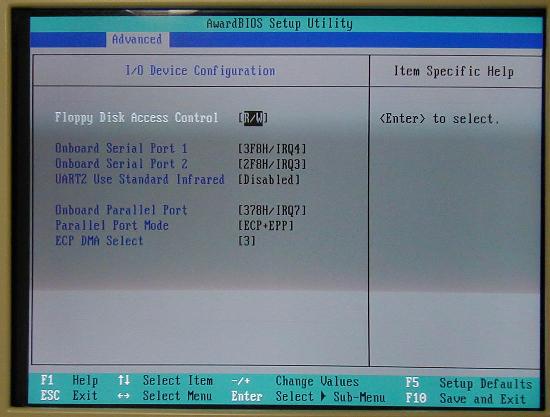The width and height of the screenshot is (550, 417).
Task: Select the Onboard Serial Port 1 label
Action: click(x=121, y=148)
